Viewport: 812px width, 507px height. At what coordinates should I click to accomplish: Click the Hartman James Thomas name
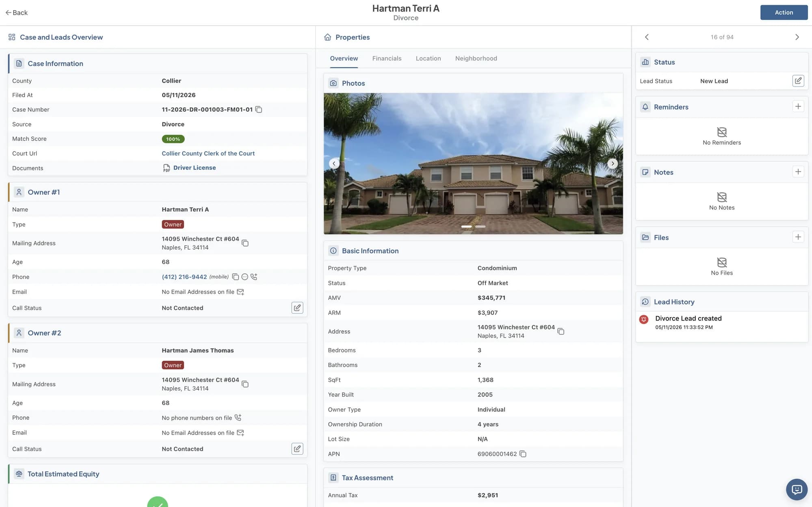(x=198, y=350)
